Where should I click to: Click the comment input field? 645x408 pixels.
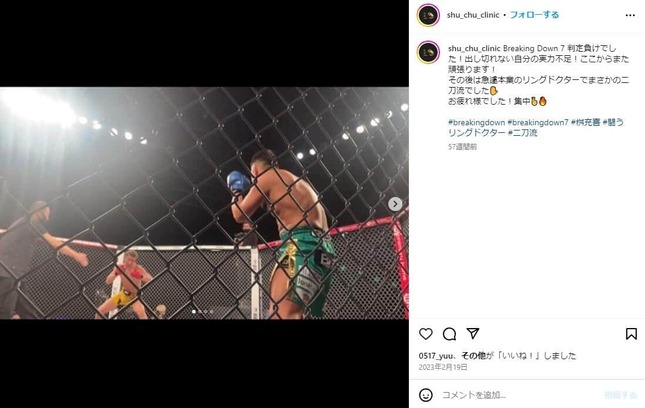(x=518, y=395)
